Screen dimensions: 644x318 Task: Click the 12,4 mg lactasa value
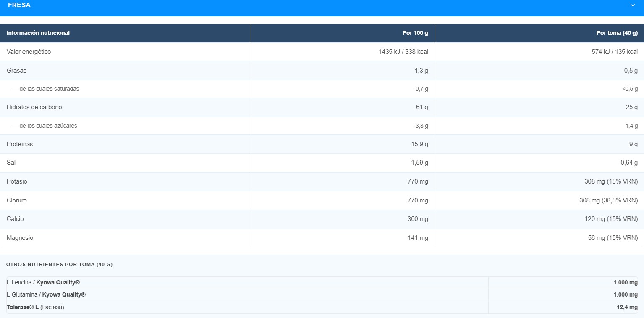tap(627, 307)
